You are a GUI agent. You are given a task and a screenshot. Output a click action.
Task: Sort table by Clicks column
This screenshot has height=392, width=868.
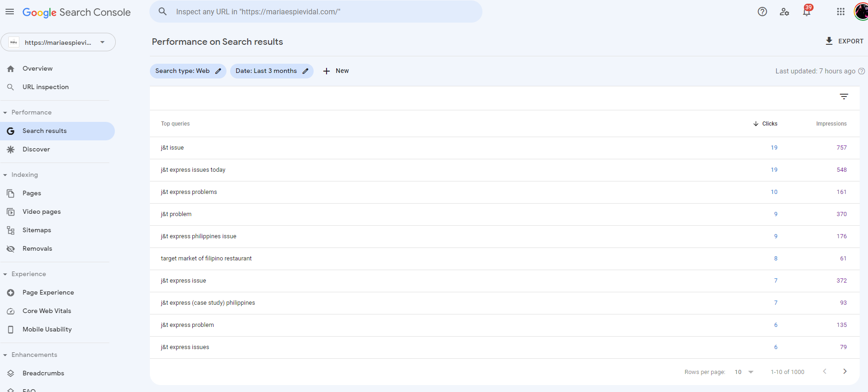(x=765, y=124)
